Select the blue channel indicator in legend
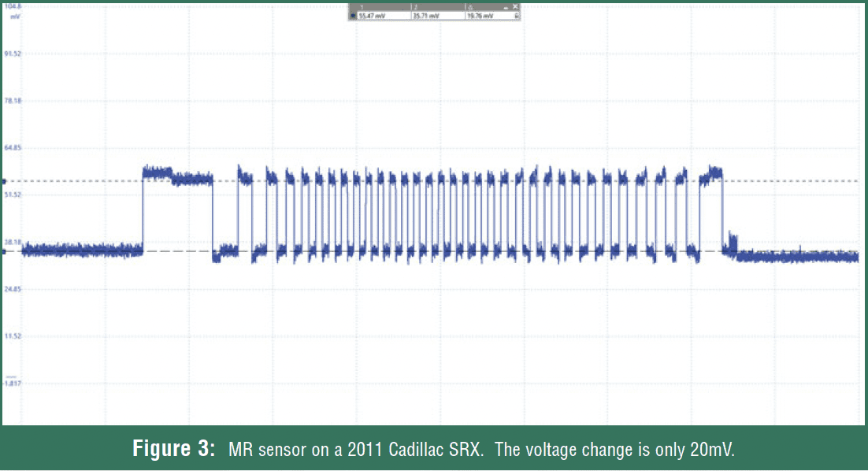This screenshot has width=868, height=471. 352,14
